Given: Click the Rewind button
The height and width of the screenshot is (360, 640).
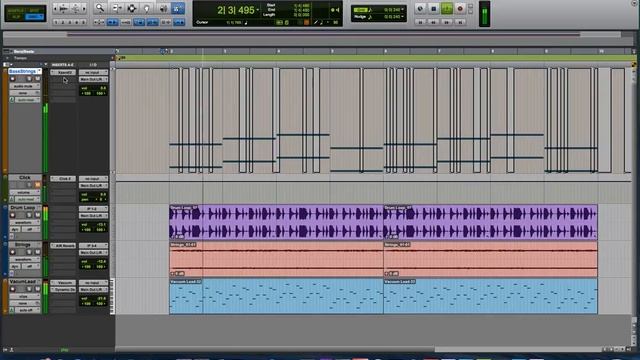Looking at the screenshot, I should tap(433, 22).
